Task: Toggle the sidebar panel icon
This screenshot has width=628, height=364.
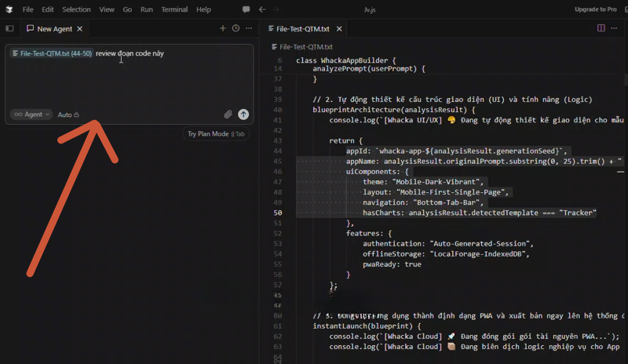Action: click(x=9, y=28)
